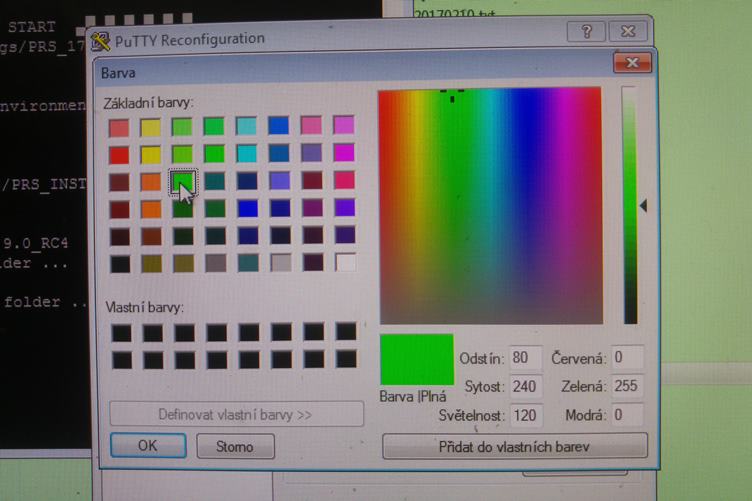Pick the salmon pink swatch in first row
Screen dimensions: 752x501
point(119,128)
